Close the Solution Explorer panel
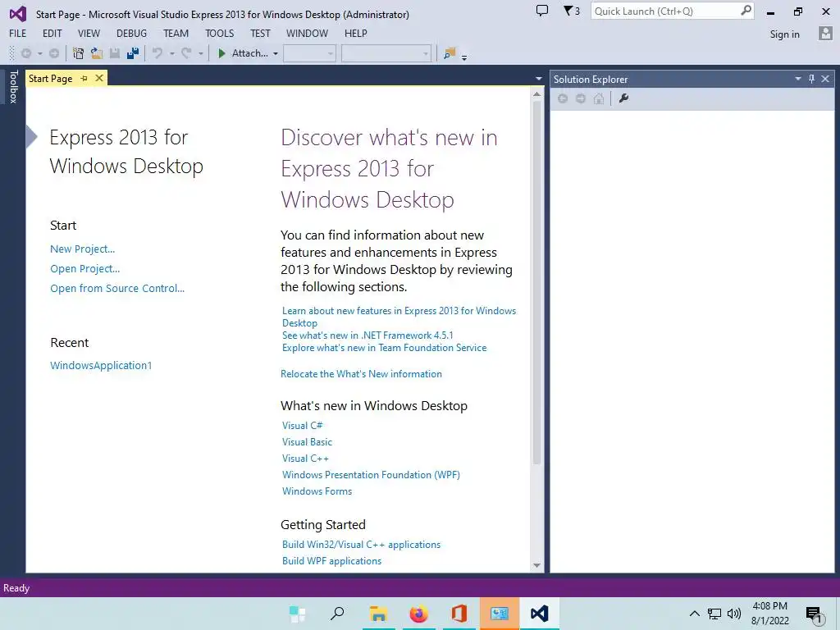Screen dimensions: 840x630 pyautogui.click(x=825, y=79)
